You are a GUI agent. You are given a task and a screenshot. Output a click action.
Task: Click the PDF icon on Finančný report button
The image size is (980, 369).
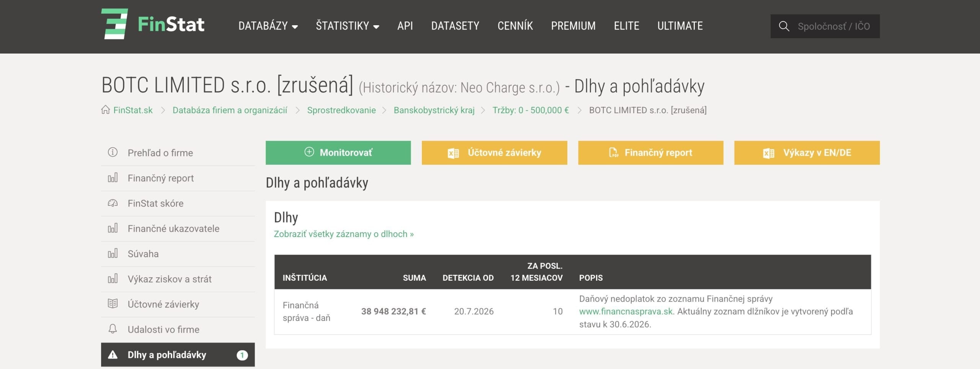pos(614,153)
